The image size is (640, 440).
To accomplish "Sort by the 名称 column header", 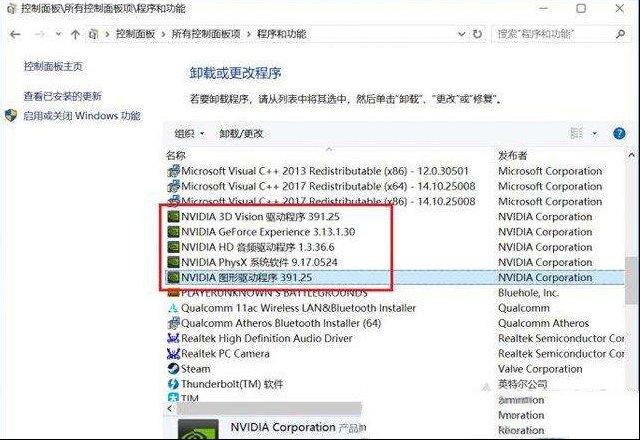I will click(176, 156).
